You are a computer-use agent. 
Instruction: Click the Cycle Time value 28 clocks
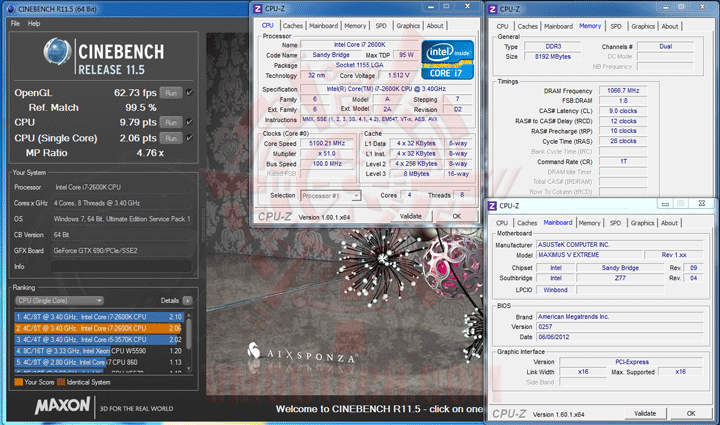tap(623, 141)
